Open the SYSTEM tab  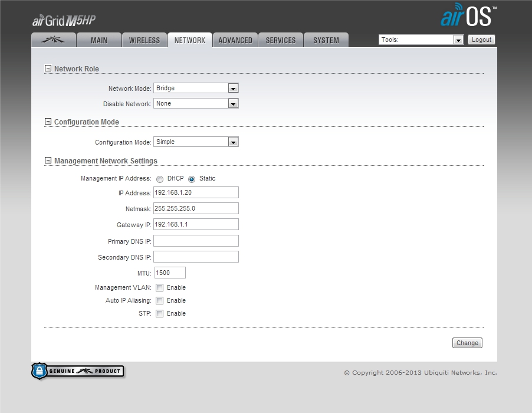pyautogui.click(x=326, y=40)
